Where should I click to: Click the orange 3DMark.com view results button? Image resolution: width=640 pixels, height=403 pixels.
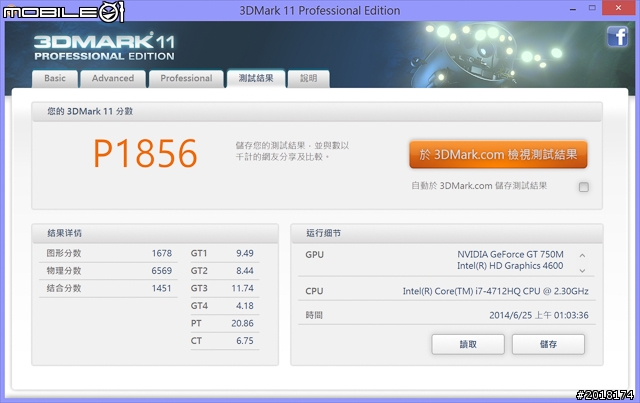[x=498, y=154]
